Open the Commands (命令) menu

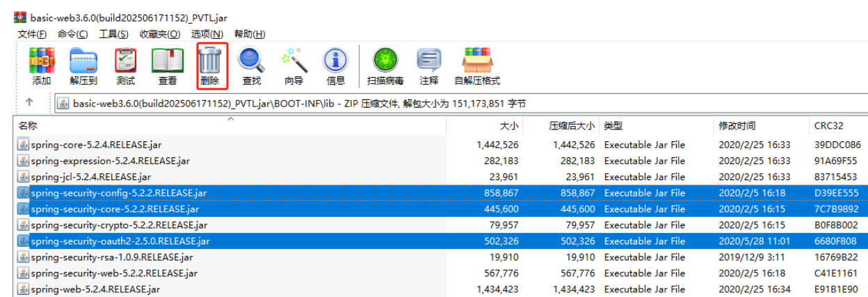73,34
